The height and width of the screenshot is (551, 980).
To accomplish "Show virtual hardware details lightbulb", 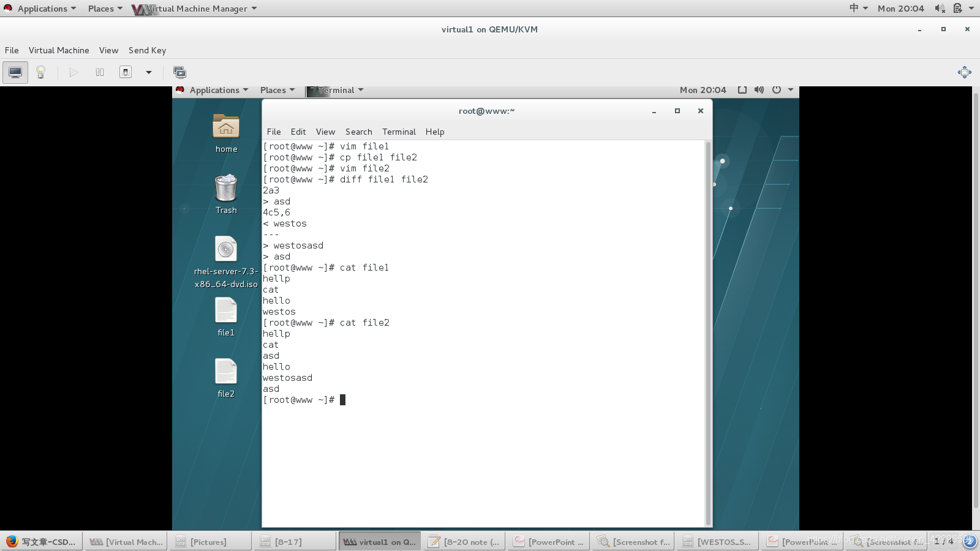I will coord(41,72).
